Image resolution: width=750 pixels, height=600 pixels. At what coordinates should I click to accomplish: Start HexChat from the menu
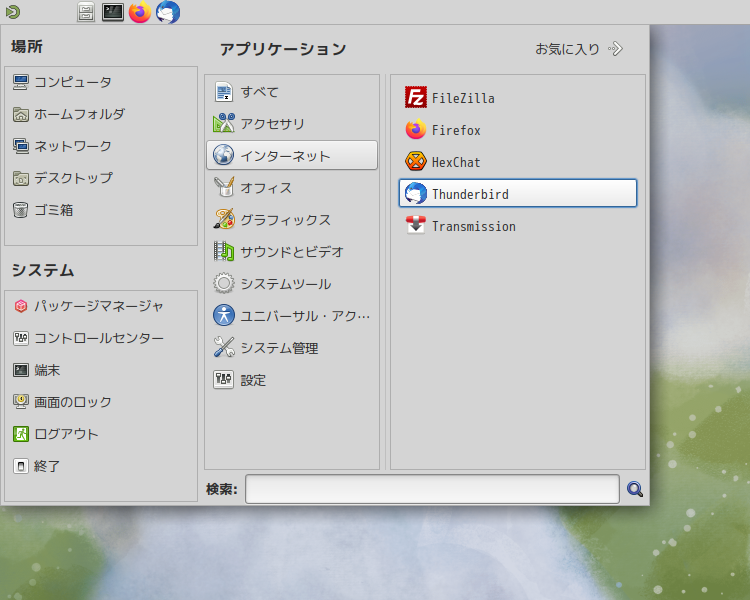518,162
